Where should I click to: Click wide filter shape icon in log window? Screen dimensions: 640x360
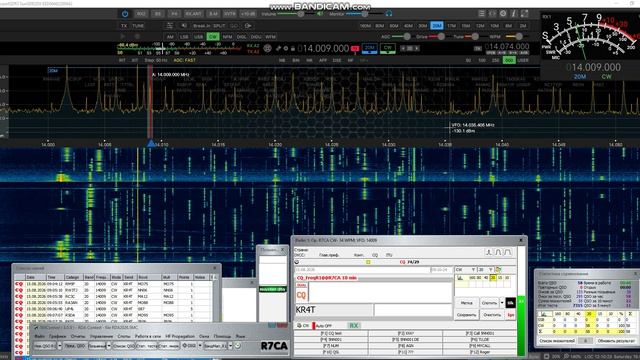(x=508, y=252)
